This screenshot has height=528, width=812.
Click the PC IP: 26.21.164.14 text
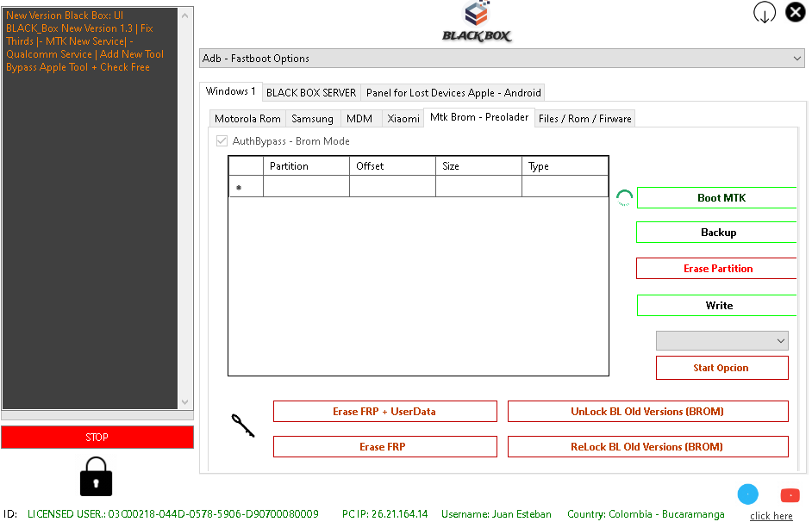384,514
